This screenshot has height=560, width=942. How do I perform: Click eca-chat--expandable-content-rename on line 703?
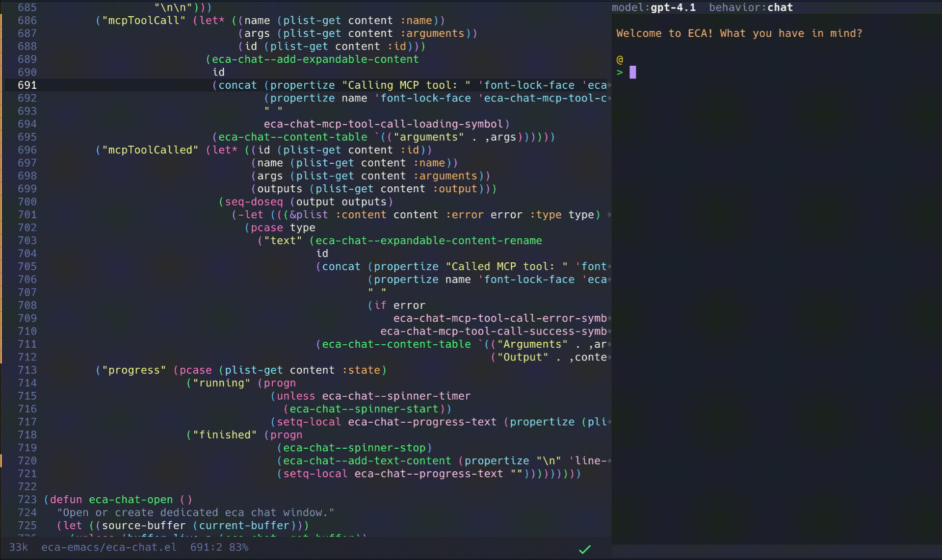coord(429,241)
